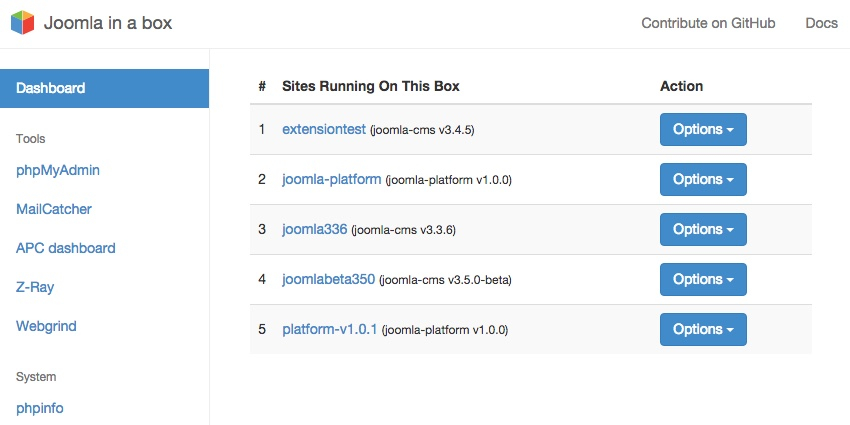The image size is (850, 425).
Task: Open phpinfo under System
Action: click(40, 408)
